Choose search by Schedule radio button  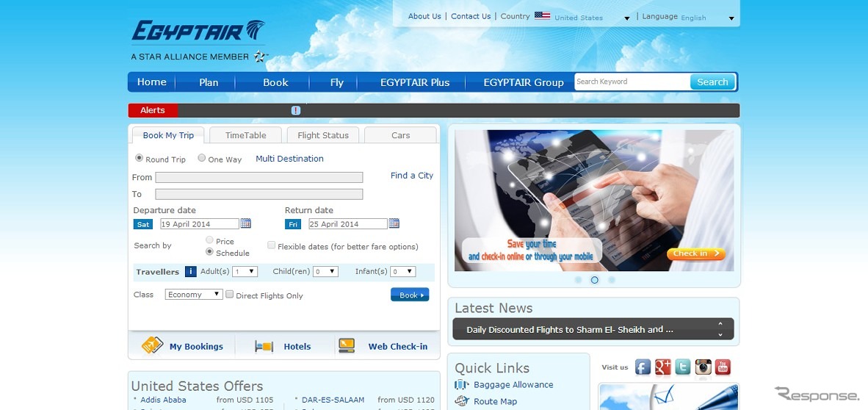point(209,251)
